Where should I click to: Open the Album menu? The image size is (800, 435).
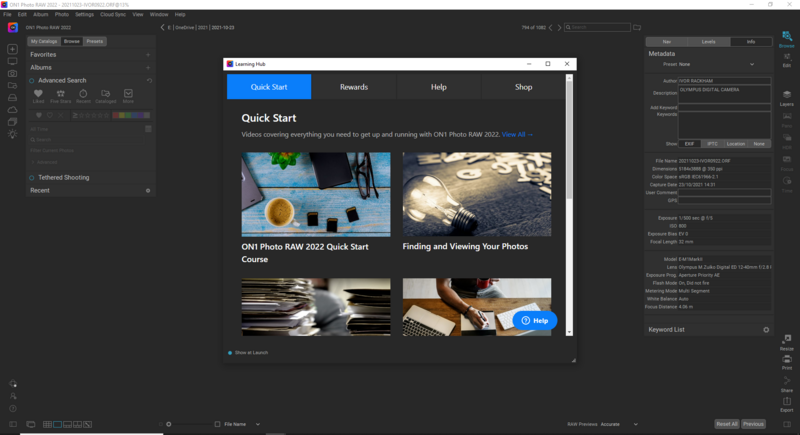coord(40,14)
